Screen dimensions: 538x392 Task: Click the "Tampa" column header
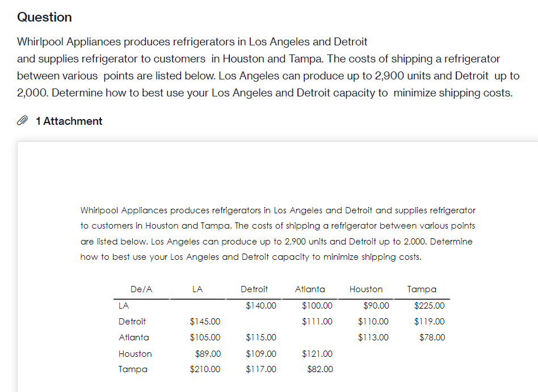(x=422, y=289)
